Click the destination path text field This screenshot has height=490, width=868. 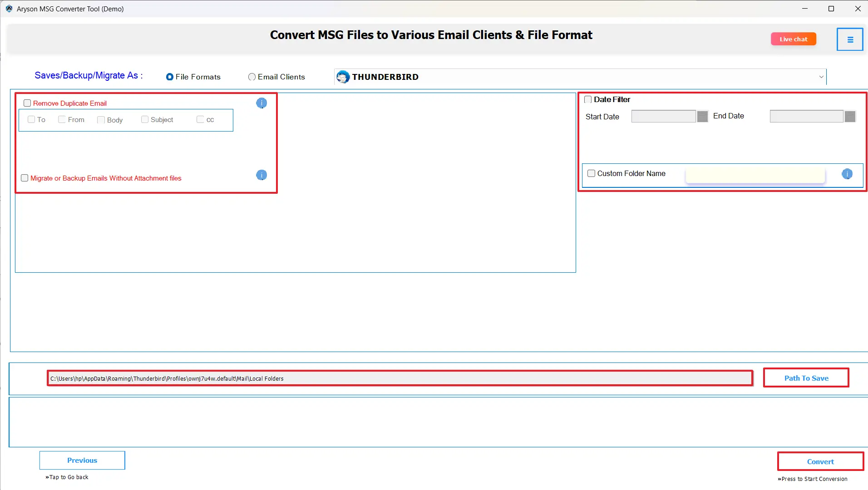coord(400,378)
